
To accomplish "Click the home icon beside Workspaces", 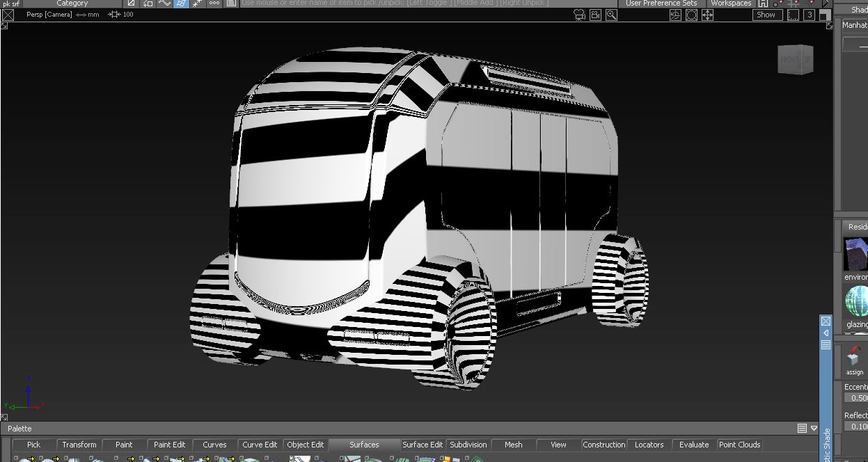I will point(763,3).
